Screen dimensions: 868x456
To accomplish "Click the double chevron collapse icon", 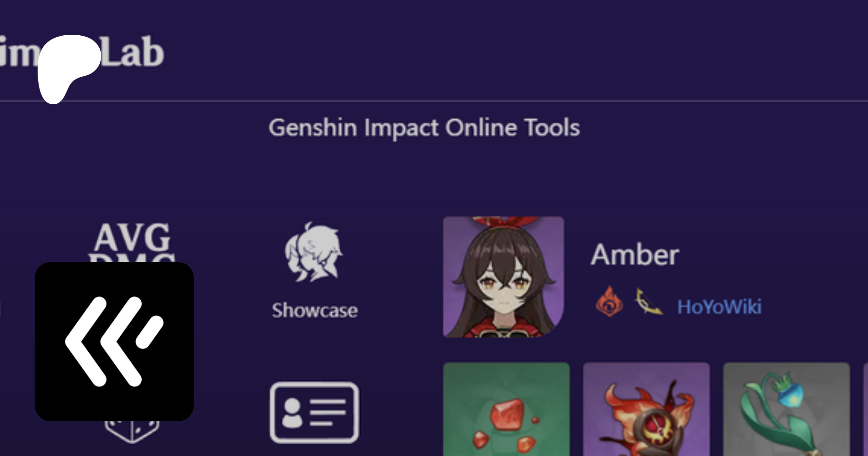I will [x=114, y=342].
